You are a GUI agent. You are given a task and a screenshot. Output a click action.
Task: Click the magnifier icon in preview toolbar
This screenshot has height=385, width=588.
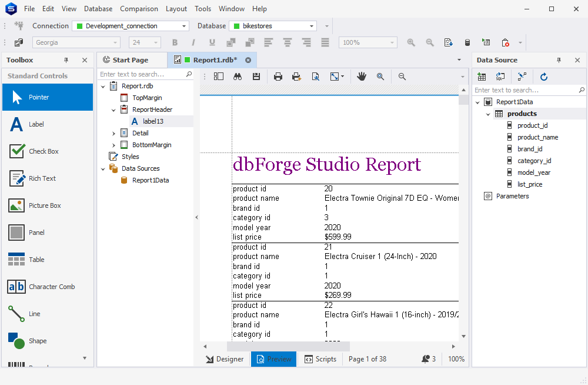pyautogui.click(x=380, y=77)
